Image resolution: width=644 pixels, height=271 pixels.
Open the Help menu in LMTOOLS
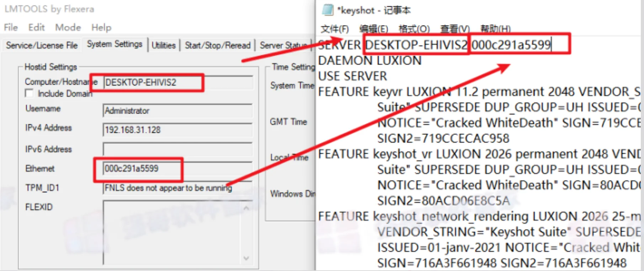[x=101, y=27]
